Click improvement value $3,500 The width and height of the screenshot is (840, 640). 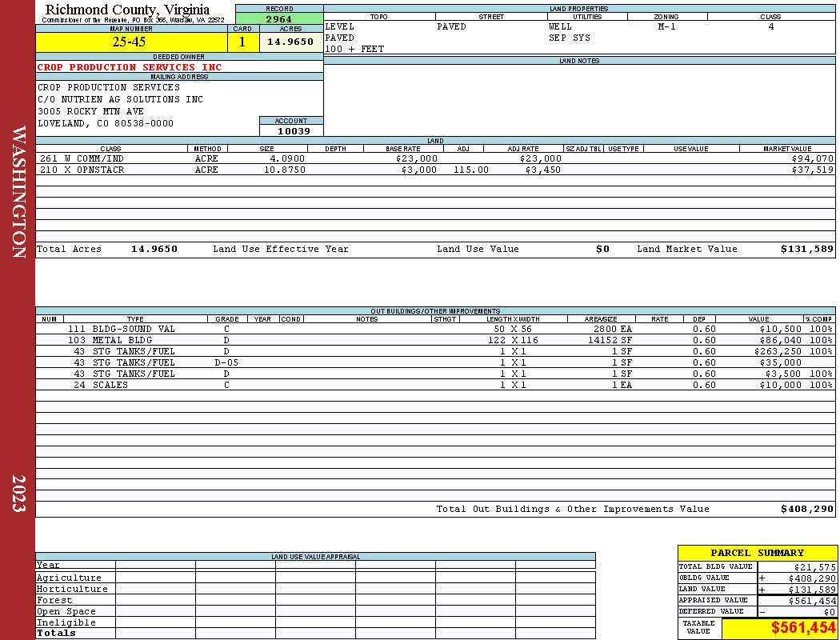point(783,374)
